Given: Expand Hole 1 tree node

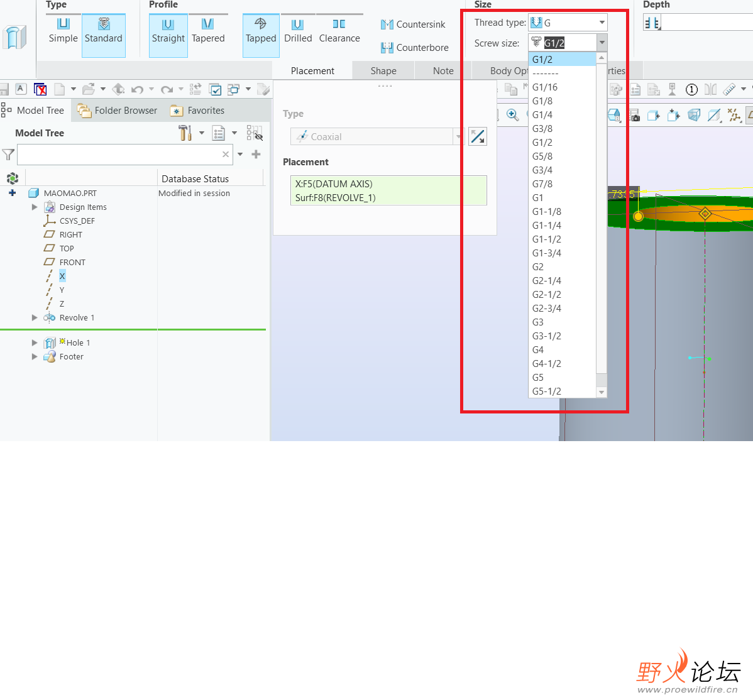Looking at the screenshot, I should pos(35,342).
